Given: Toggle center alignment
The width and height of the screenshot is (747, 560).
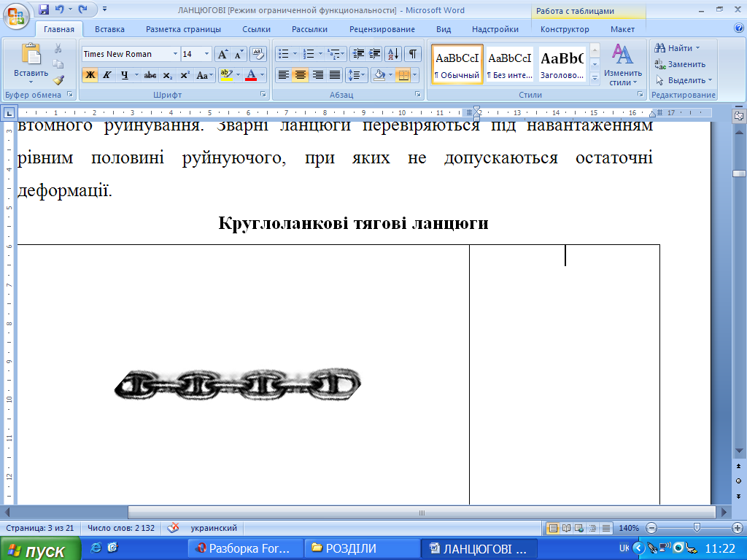Looking at the screenshot, I should [x=300, y=75].
